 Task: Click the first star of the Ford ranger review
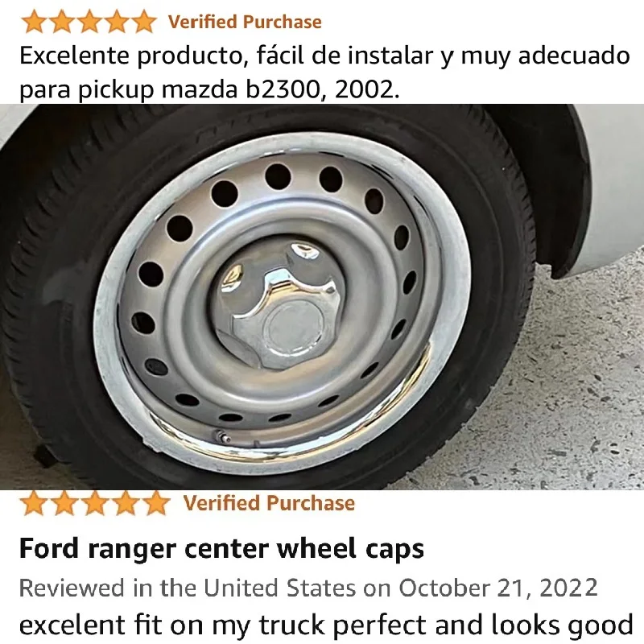tap(35, 503)
